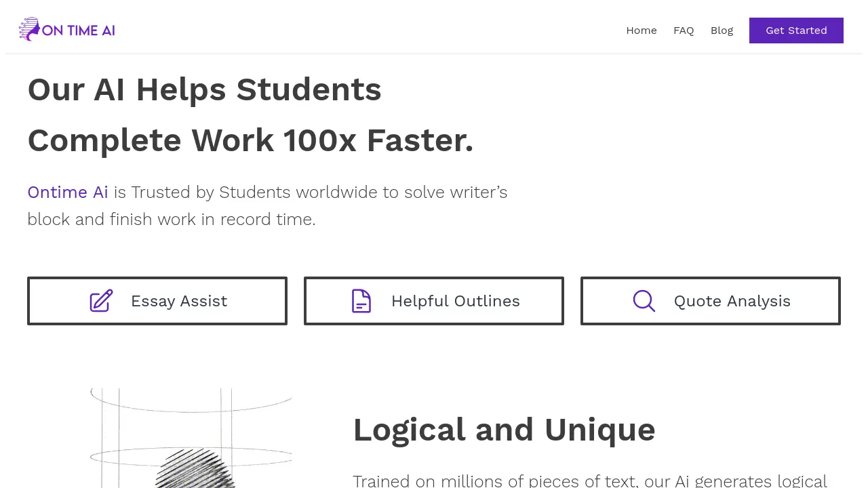
Task: Click the On Time AI tornado logo icon
Action: click(28, 28)
